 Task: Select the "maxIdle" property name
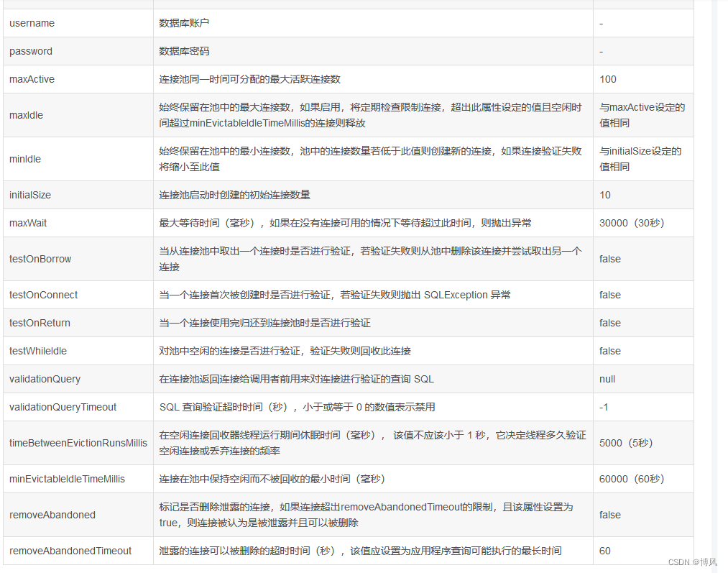pyautogui.click(x=26, y=115)
